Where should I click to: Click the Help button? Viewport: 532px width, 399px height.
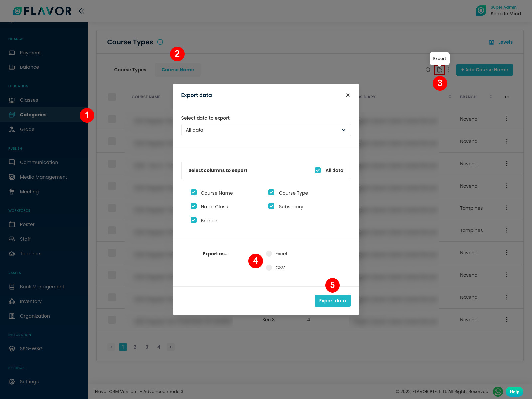514,392
